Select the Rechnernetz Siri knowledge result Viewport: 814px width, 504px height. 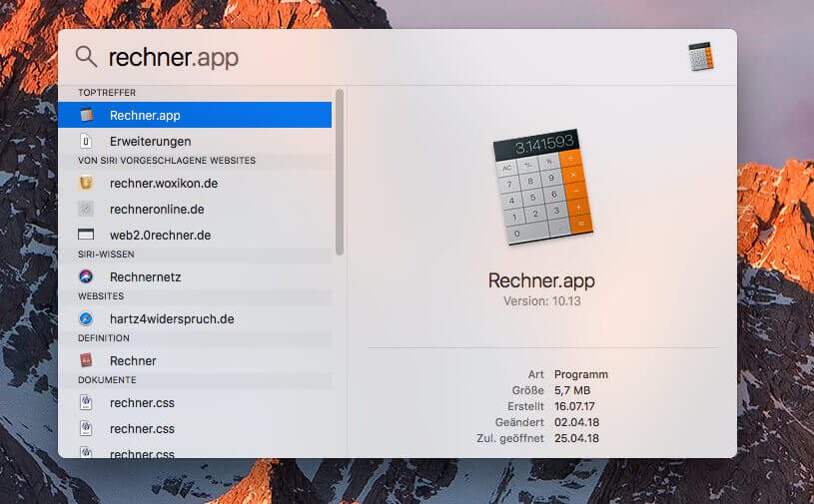195,276
